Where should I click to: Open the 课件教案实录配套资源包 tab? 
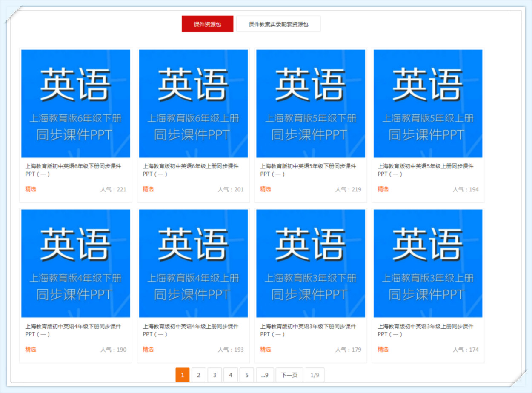pos(278,24)
